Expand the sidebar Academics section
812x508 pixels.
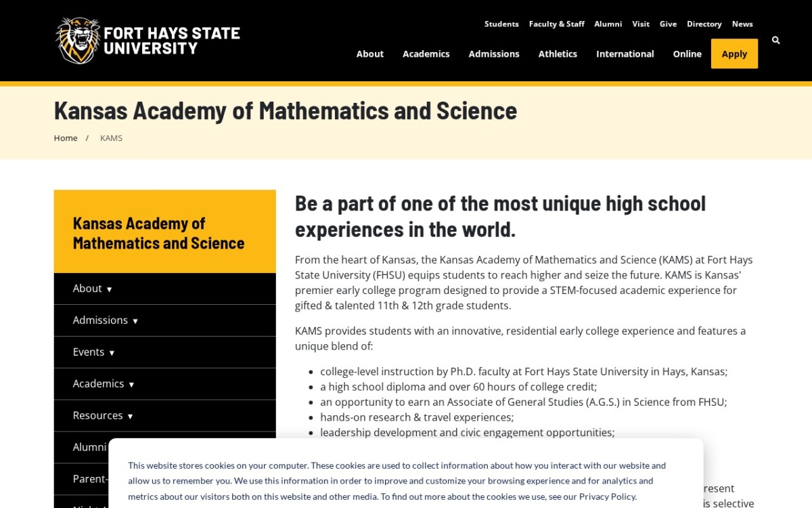165,384
